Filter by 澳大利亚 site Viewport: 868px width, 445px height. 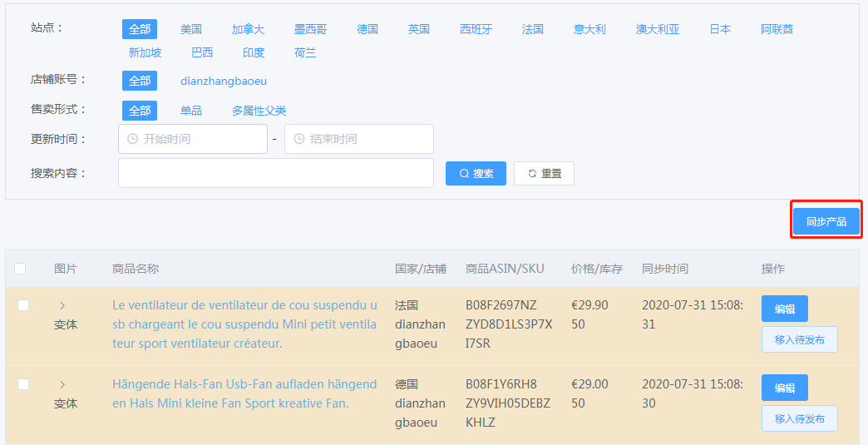pos(658,29)
